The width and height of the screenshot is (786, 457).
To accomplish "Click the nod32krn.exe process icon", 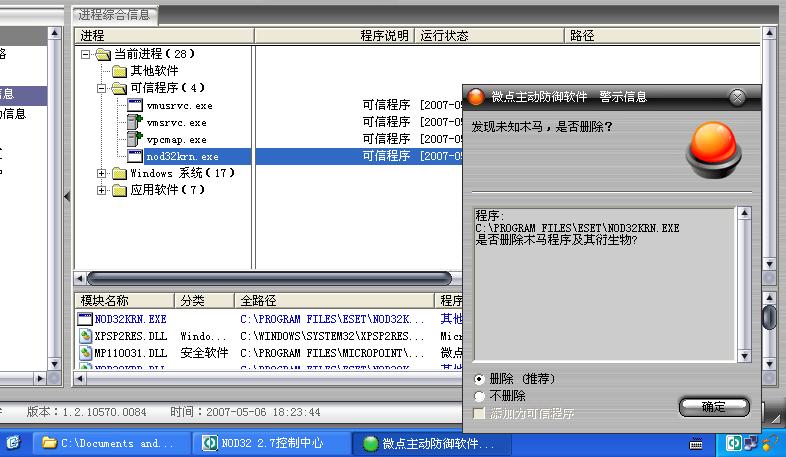I will (135, 156).
